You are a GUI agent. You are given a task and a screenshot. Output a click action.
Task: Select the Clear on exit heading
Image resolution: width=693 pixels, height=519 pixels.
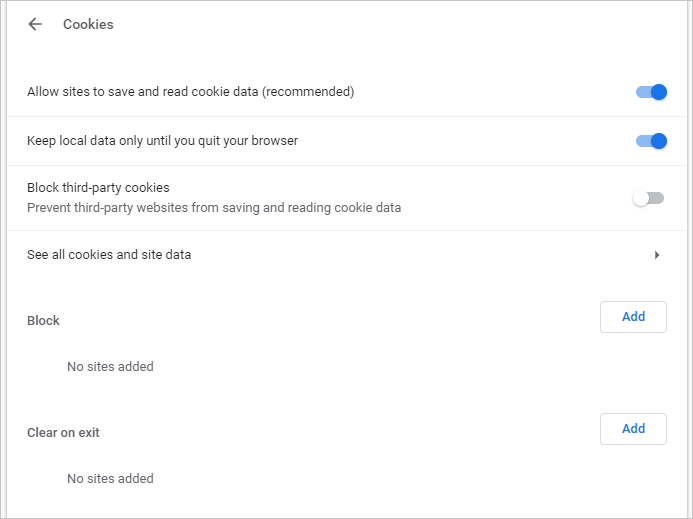[x=63, y=433]
